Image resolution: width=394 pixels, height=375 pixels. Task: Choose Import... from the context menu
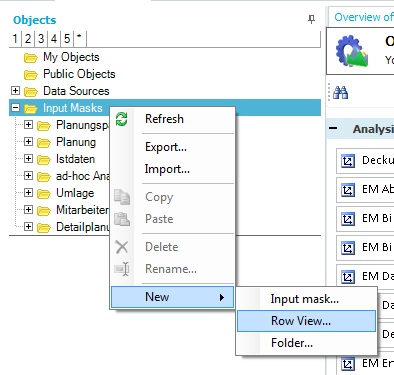(173, 169)
